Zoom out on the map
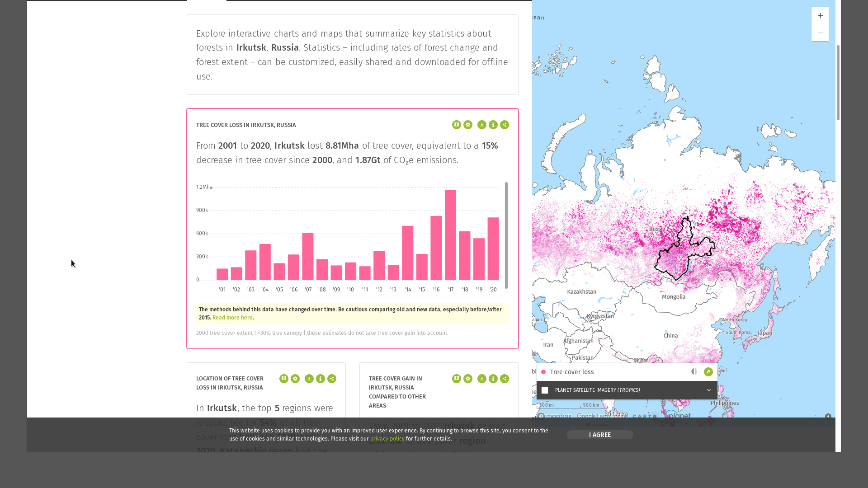The height and width of the screenshot is (488, 868). (x=820, y=33)
